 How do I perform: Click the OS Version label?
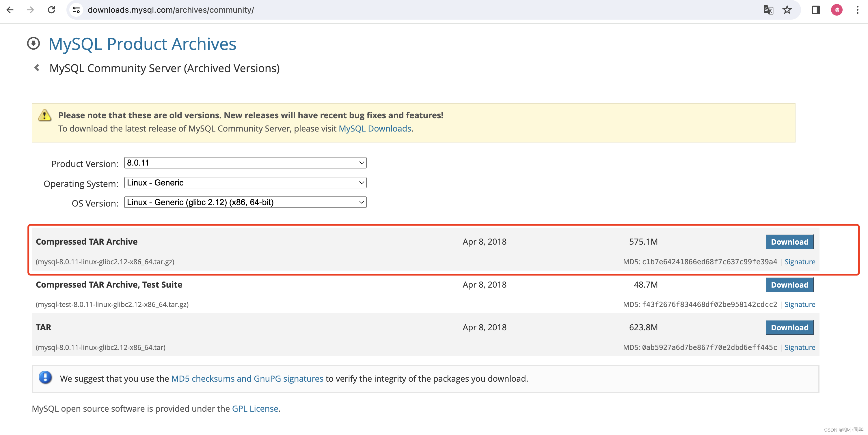pos(95,204)
